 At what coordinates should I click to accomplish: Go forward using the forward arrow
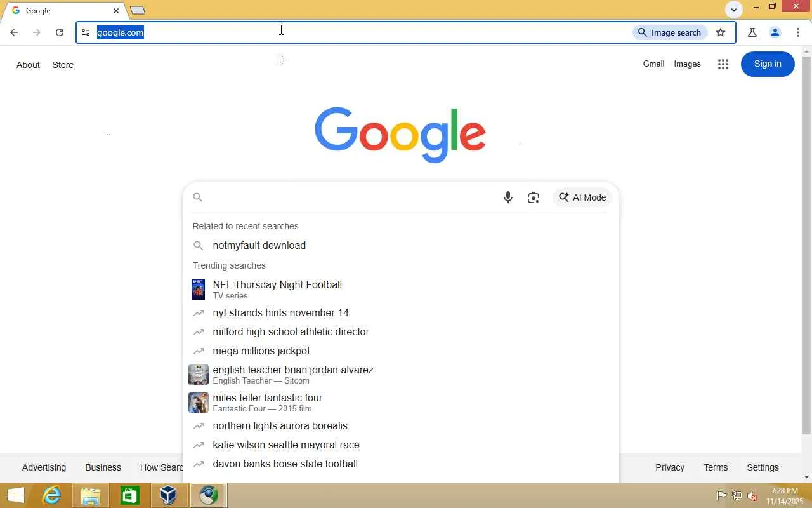[x=37, y=32]
